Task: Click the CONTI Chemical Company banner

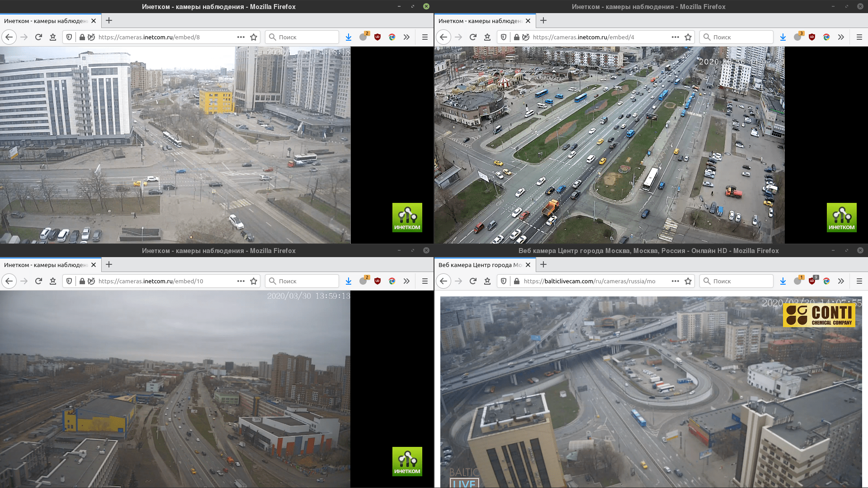Action: point(819,315)
